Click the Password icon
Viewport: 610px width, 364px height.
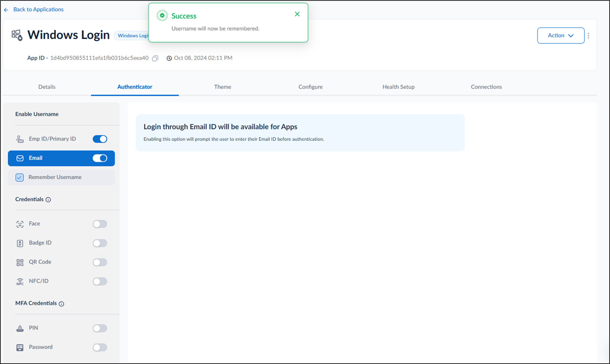(x=20, y=348)
